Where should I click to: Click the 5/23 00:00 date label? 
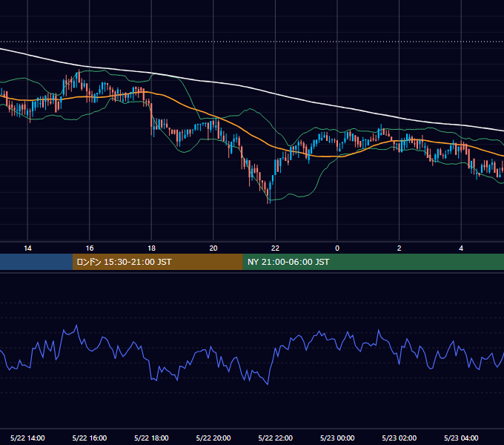337,438
